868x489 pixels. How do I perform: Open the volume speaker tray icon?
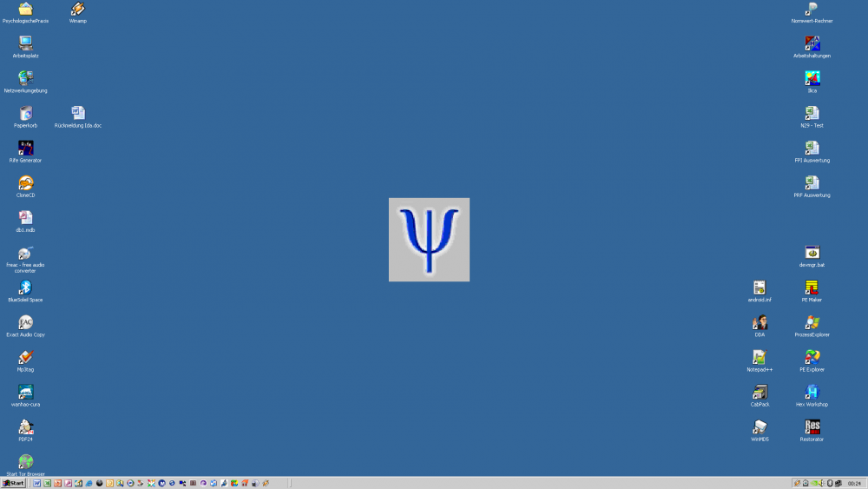[x=821, y=484]
